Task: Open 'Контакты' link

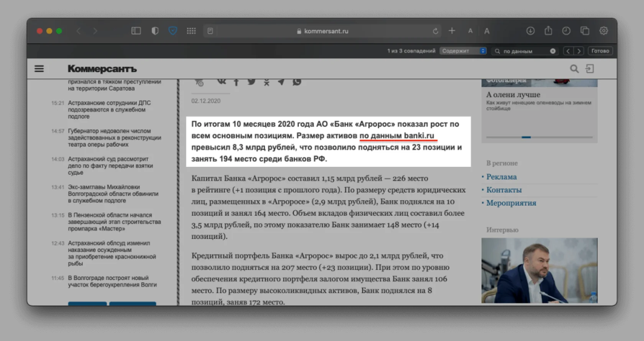Action: pyautogui.click(x=504, y=190)
